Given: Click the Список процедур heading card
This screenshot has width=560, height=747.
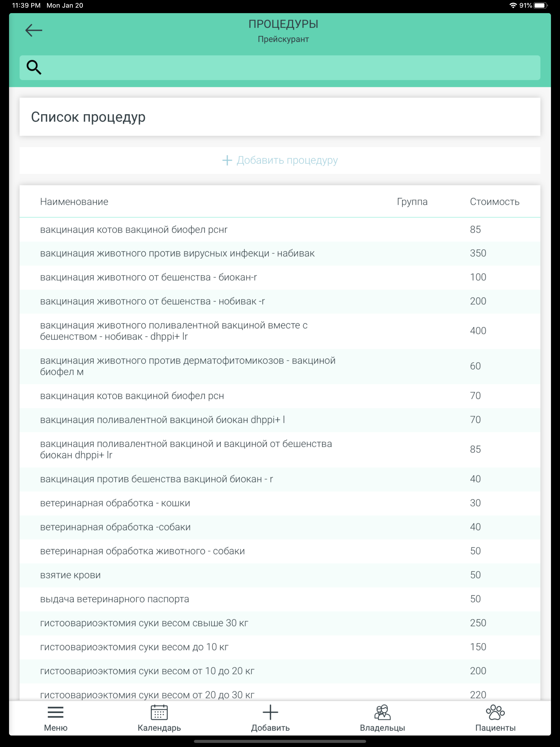Looking at the screenshot, I should tap(280, 117).
